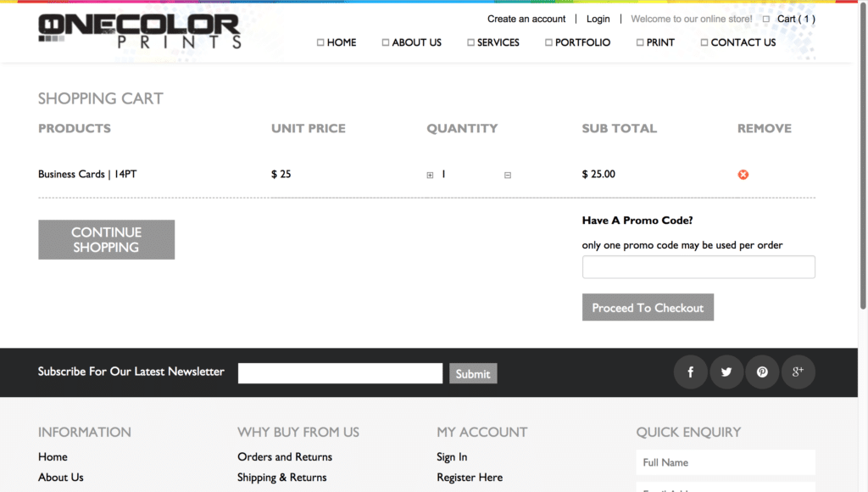The image size is (868, 492).
Task: Open Orders and Returns link
Action: [285, 456]
